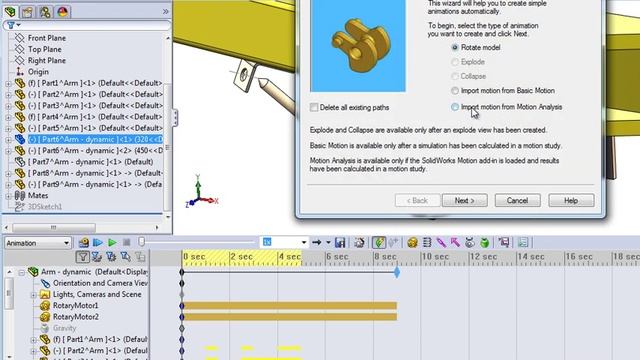This screenshot has height=360, width=640.
Task: Expand Lights, Cameras and Scene node
Action: coord(33,295)
